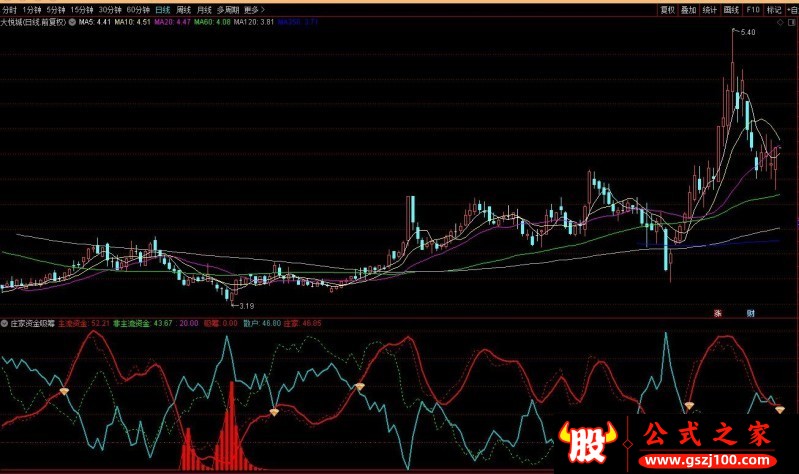Open the 多周期 multi-period view
Screen dimensions: 799x474
(229, 9)
